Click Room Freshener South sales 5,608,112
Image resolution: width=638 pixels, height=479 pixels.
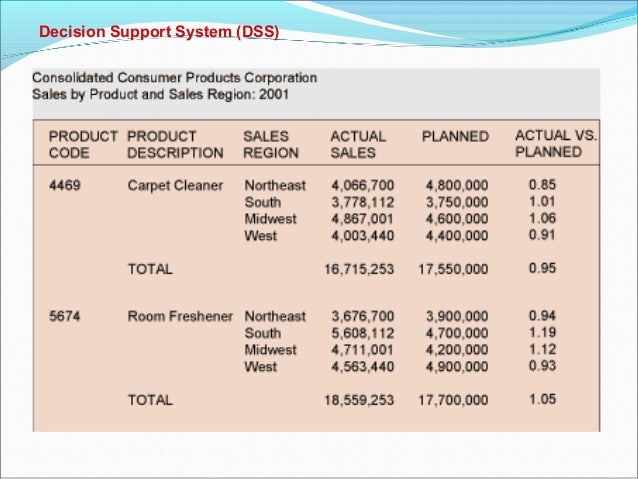tap(363, 333)
